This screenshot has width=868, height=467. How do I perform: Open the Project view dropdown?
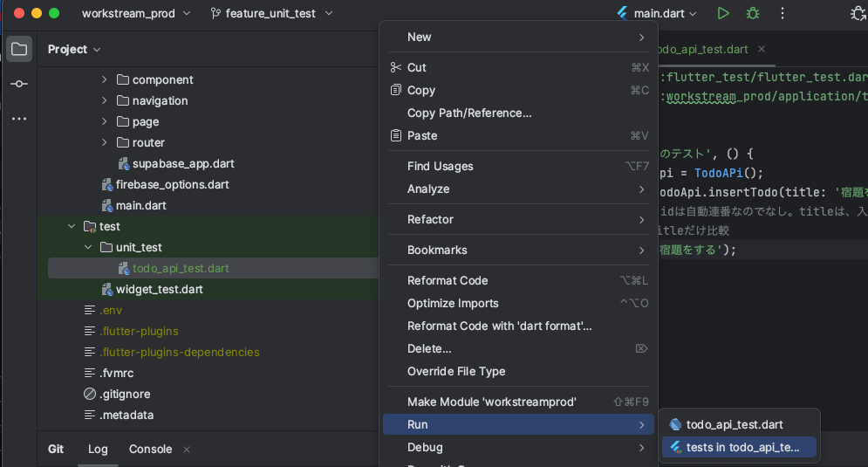click(x=74, y=49)
